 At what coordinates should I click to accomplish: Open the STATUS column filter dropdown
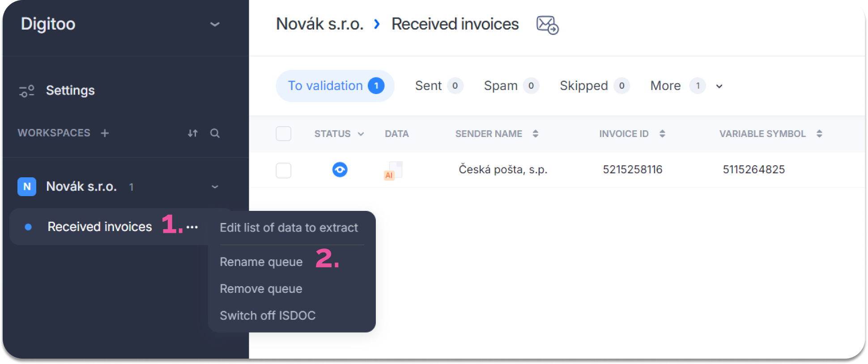coord(361,134)
